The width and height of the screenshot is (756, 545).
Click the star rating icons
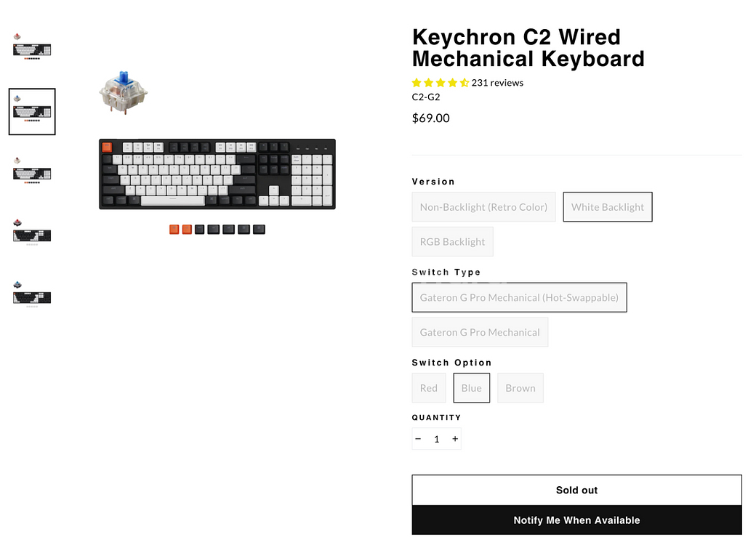point(441,83)
